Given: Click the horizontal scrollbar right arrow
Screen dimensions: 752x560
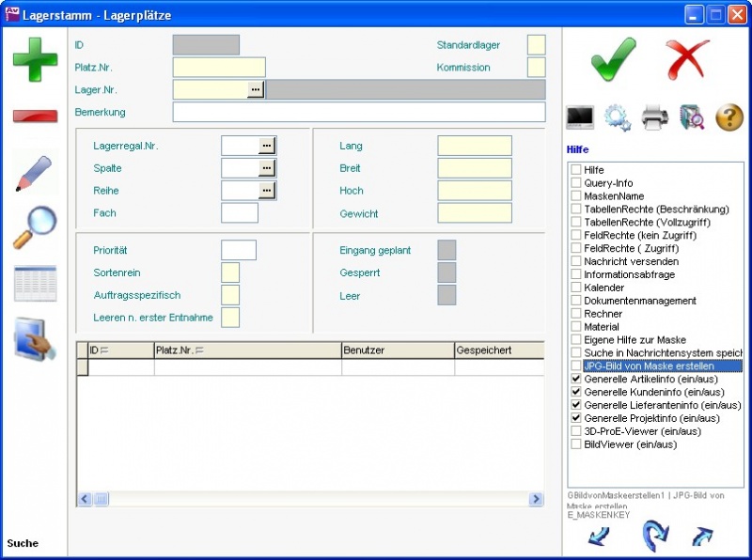Looking at the screenshot, I should coord(536,499).
